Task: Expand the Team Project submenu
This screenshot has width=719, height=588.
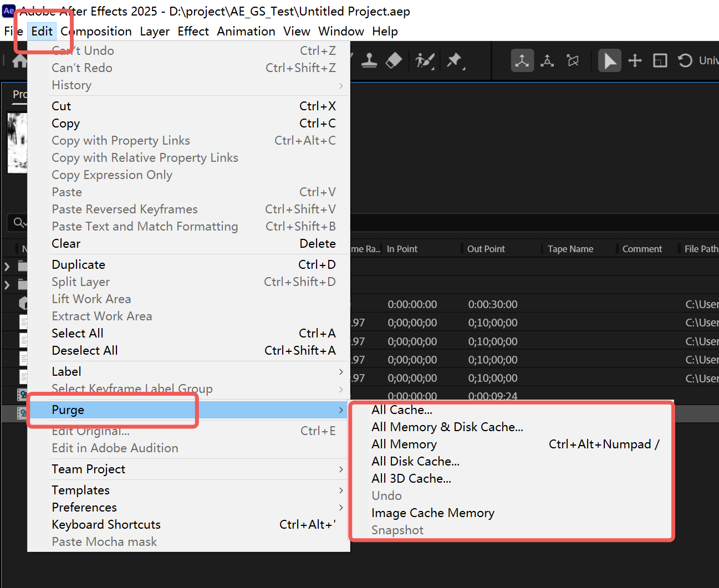Action: click(188, 469)
